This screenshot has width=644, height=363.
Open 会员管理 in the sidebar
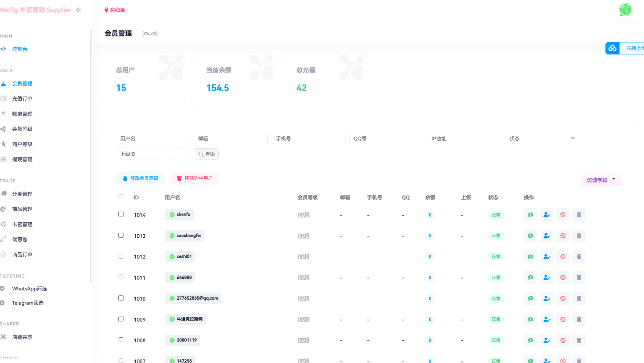[x=22, y=84]
